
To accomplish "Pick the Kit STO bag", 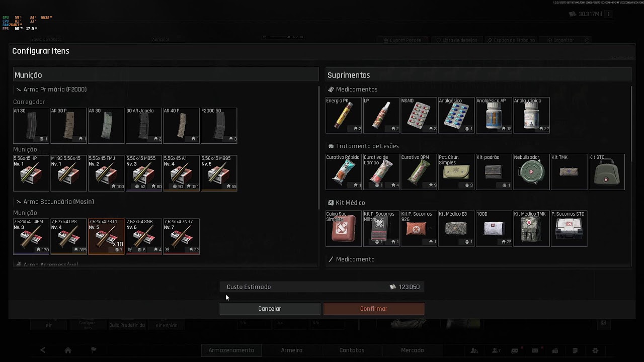I will 606,172.
